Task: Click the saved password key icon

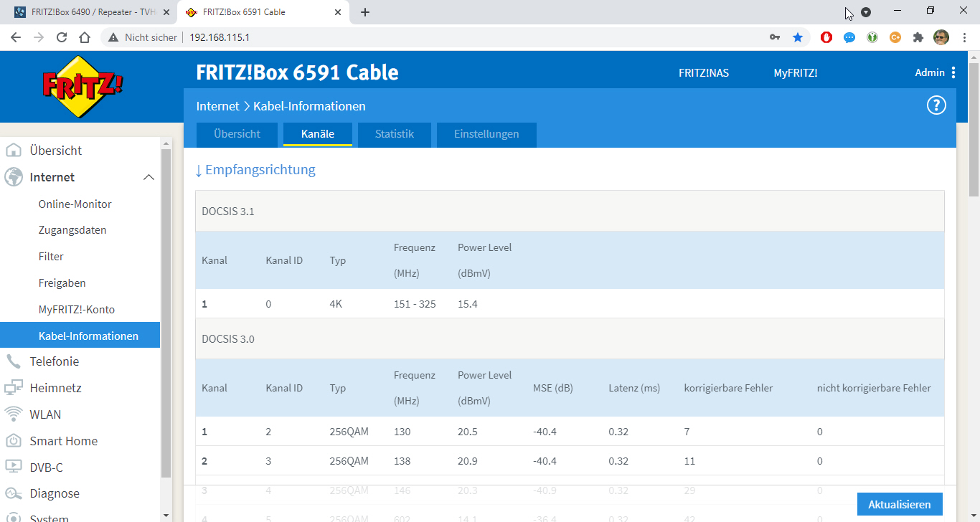Action: (775, 37)
